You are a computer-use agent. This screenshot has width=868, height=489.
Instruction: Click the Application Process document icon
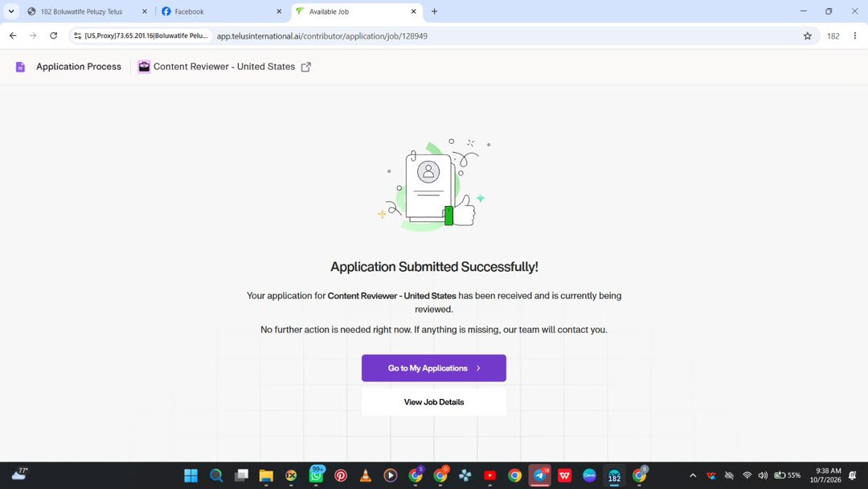pyautogui.click(x=20, y=67)
